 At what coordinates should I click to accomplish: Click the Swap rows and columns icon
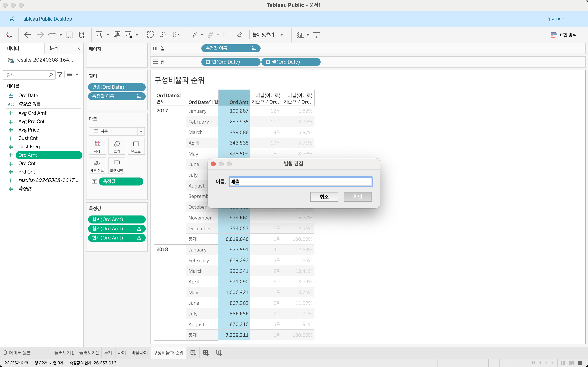click(x=150, y=35)
